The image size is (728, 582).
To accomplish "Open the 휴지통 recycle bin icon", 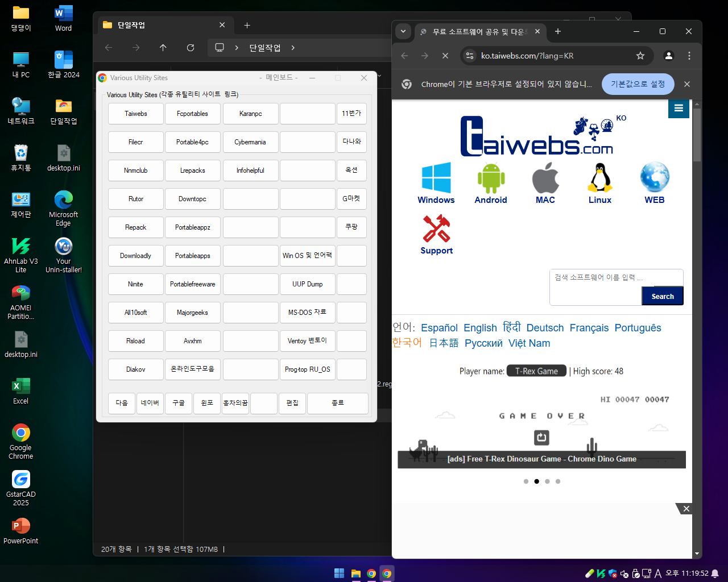I will [x=21, y=158].
